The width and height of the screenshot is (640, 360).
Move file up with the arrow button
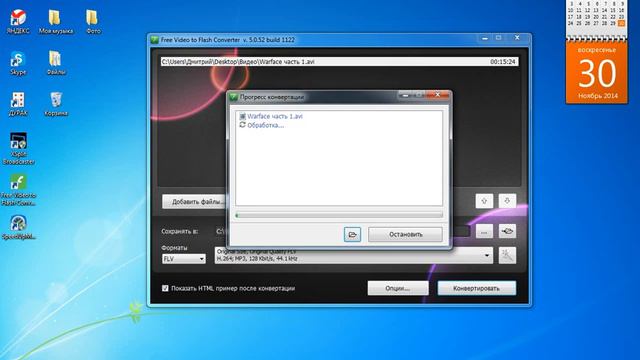(484, 201)
